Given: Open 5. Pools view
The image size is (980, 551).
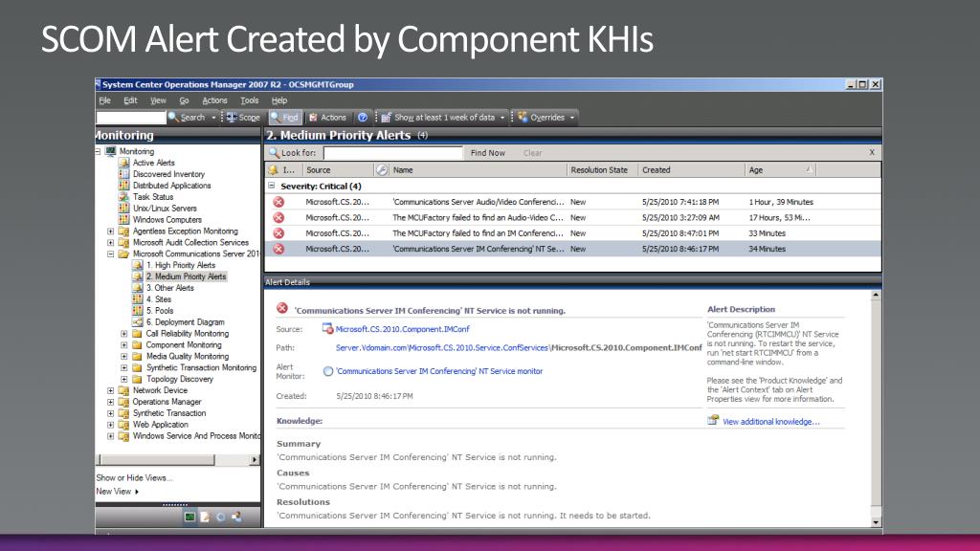Looking at the screenshot, I should coord(160,311).
